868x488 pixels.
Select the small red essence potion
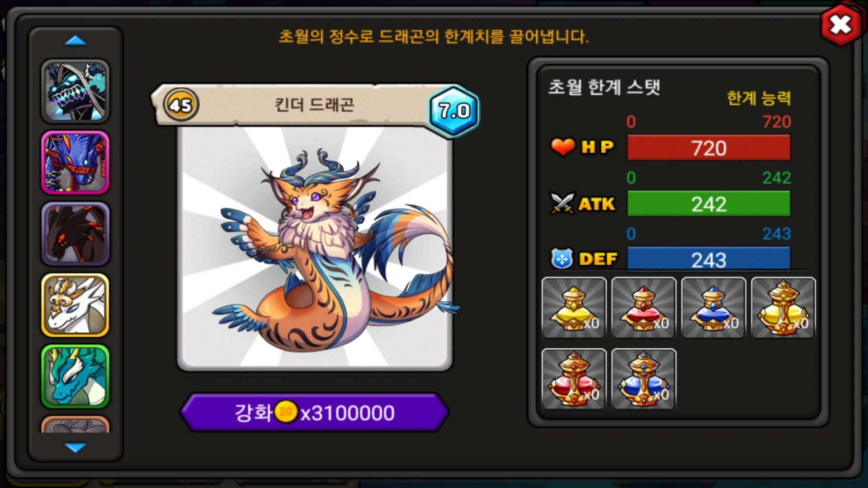(x=643, y=308)
